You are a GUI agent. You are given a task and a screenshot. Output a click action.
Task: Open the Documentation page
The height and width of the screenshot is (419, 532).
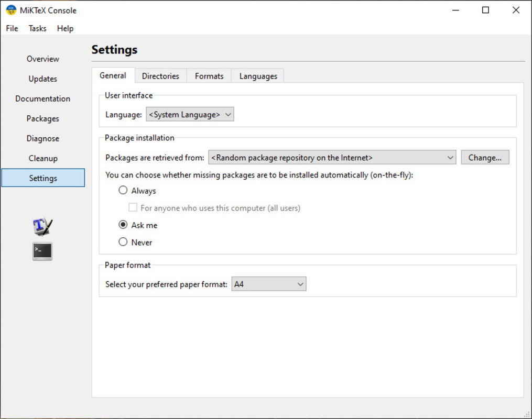pos(43,98)
